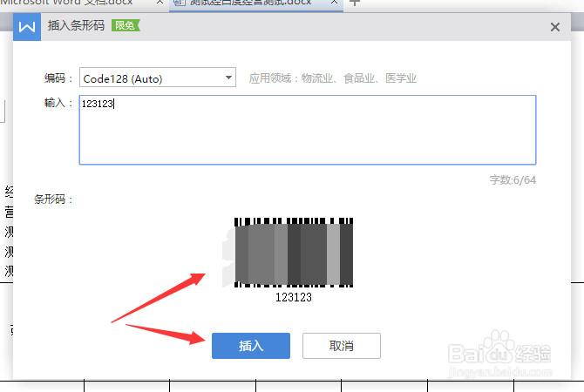Open a new document tab with plus
This screenshot has width=584, height=392.
[x=355, y=3]
